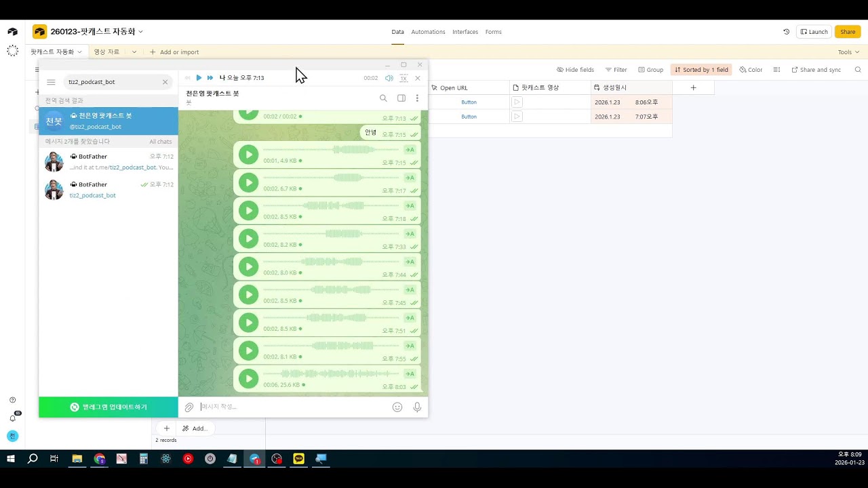Open BotFather message showing tiz2_podcast_bot
The height and width of the screenshot is (488, 868).
coord(108,190)
